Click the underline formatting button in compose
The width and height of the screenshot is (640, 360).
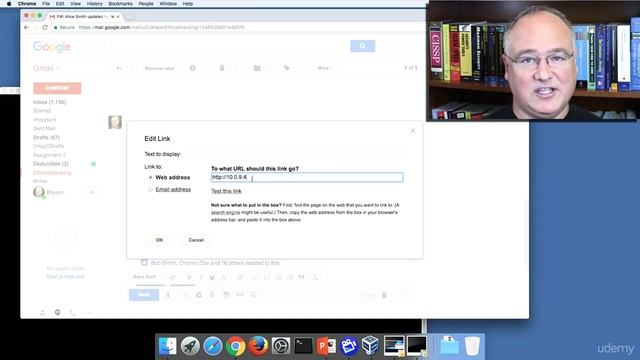point(212,277)
